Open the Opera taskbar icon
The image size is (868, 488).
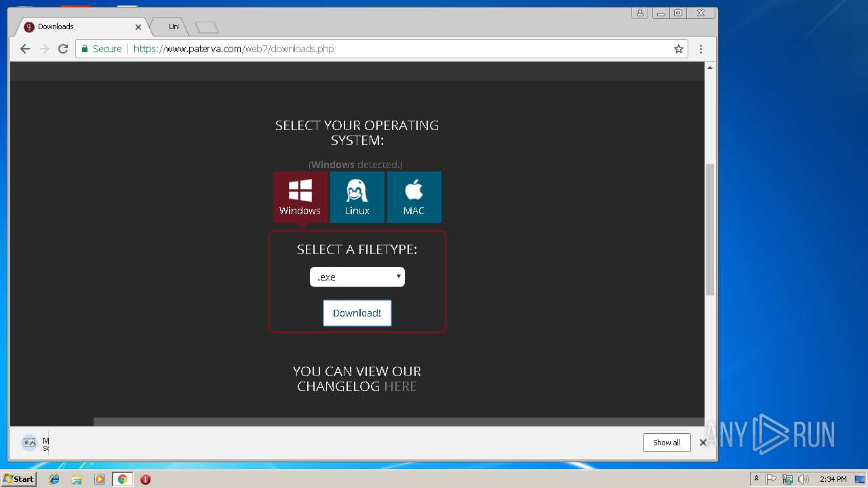point(145,479)
